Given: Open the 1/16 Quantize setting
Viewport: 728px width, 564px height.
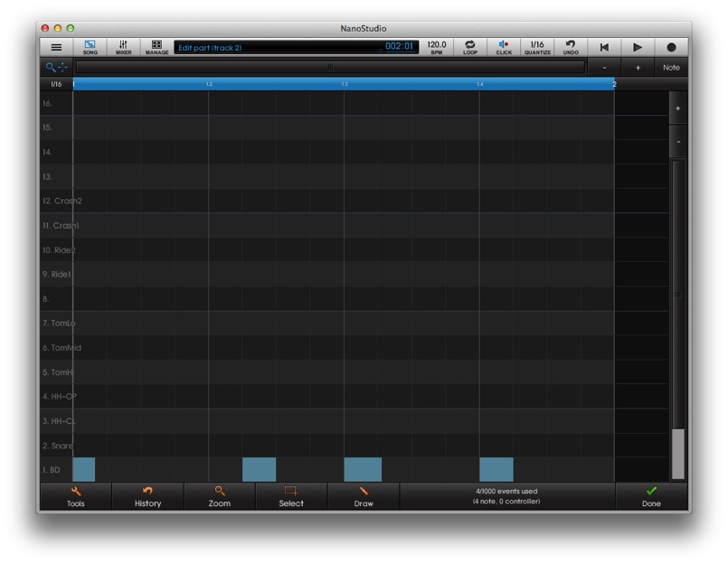Looking at the screenshot, I should [x=537, y=47].
